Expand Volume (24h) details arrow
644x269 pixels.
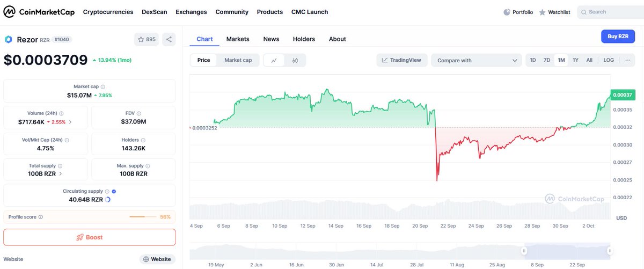point(70,122)
